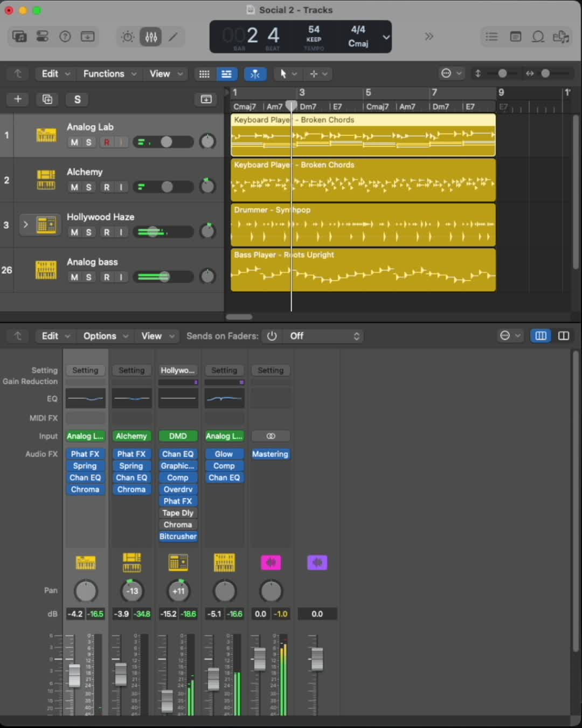
Task: Open the Glow effect slot
Action: [x=224, y=454]
